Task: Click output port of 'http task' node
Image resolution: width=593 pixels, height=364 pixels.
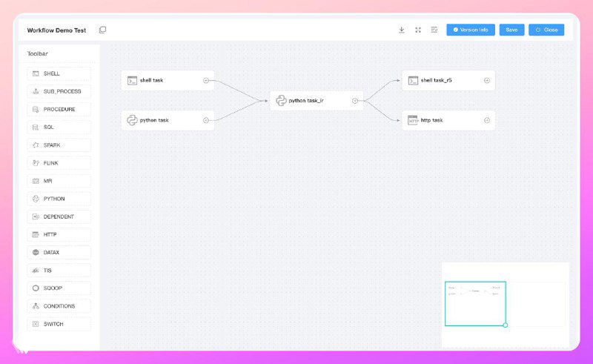Action: point(487,120)
